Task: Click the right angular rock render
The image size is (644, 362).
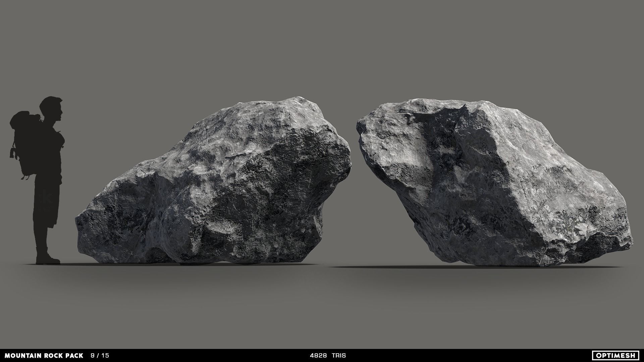Action: pos(495,183)
